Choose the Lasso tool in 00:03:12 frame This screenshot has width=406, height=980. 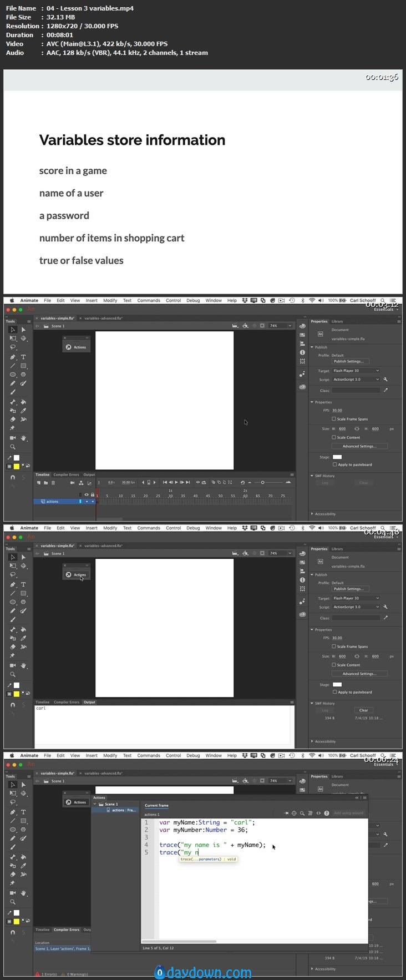(x=13, y=347)
